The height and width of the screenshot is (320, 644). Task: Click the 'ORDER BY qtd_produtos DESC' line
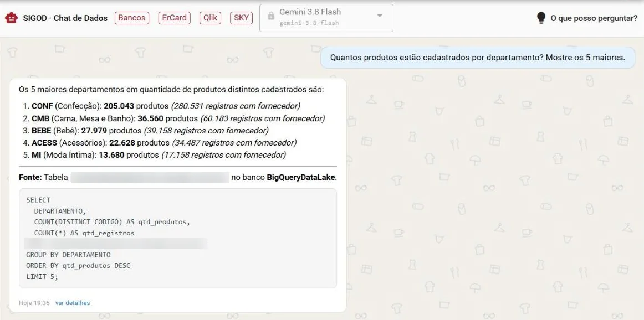78,266
